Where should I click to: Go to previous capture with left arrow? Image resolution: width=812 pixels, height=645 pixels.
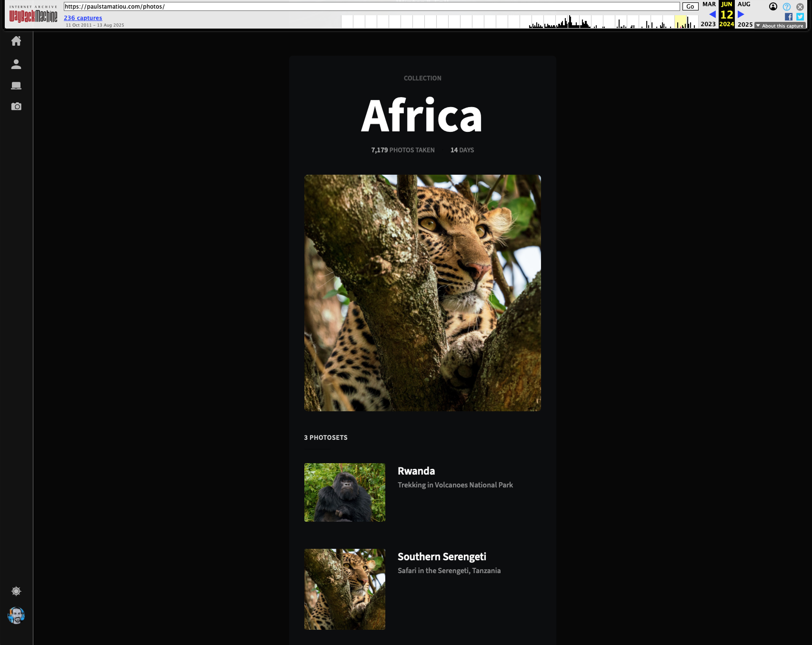(712, 14)
